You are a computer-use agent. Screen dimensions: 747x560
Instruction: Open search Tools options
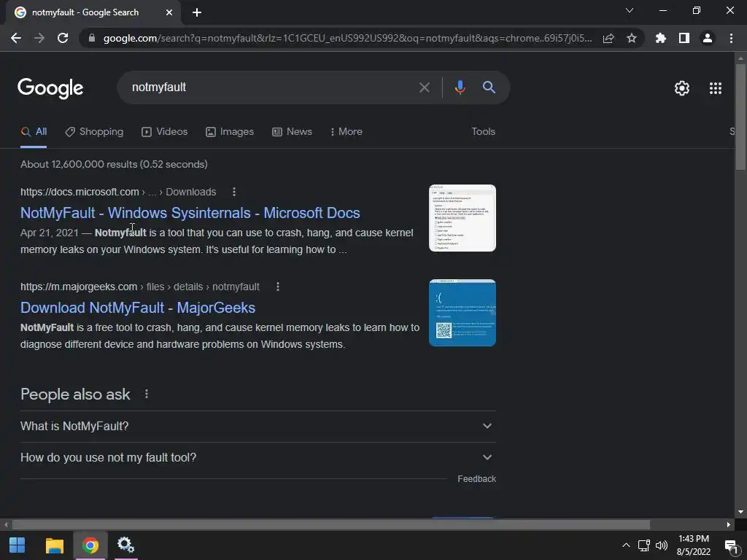pos(483,132)
